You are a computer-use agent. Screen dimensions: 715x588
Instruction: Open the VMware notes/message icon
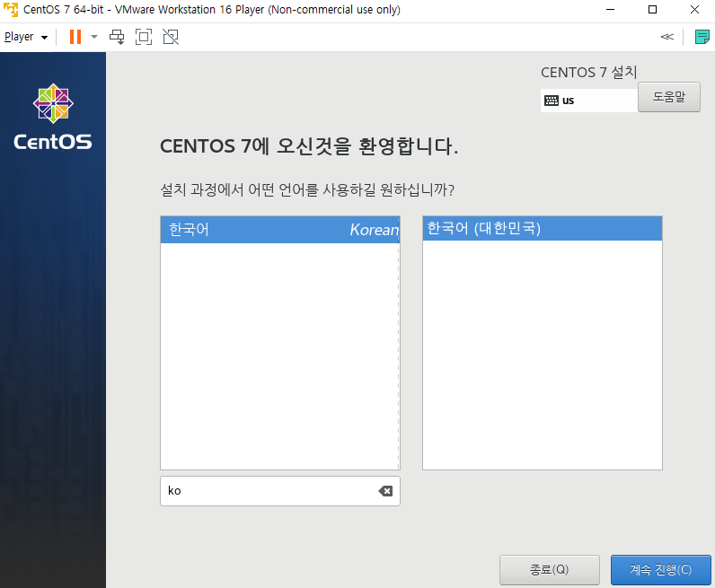point(702,37)
